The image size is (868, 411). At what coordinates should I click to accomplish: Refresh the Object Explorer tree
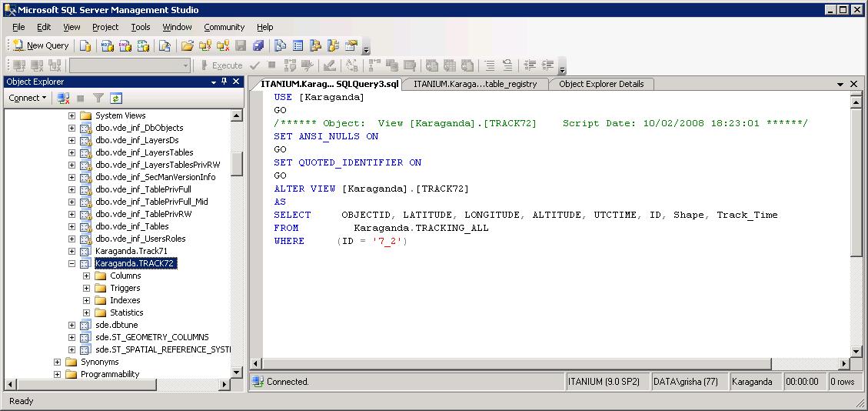pyautogui.click(x=115, y=98)
